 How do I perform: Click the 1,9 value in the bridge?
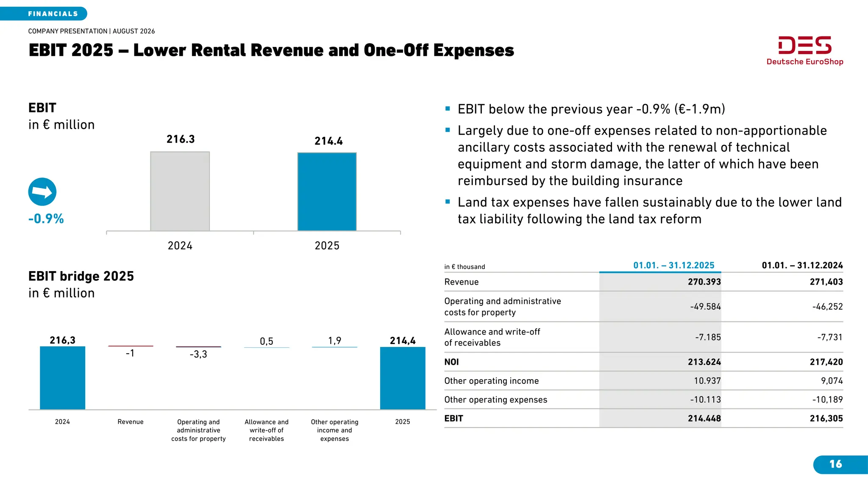pyautogui.click(x=334, y=341)
